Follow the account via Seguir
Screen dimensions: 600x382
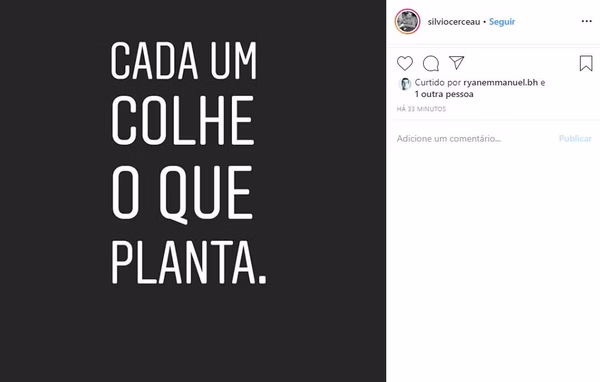(x=502, y=22)
